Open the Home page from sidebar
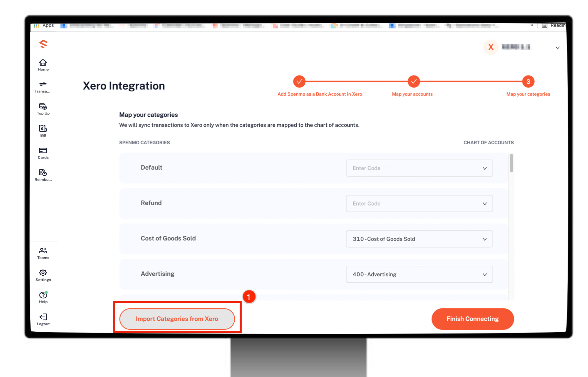 click(43, 65)
